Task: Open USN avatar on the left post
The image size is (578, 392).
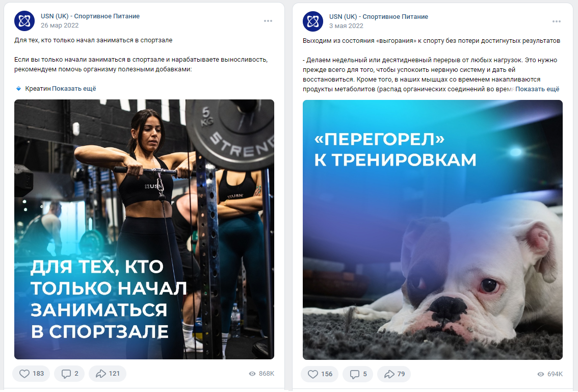Action: click(x=24, y=21)
